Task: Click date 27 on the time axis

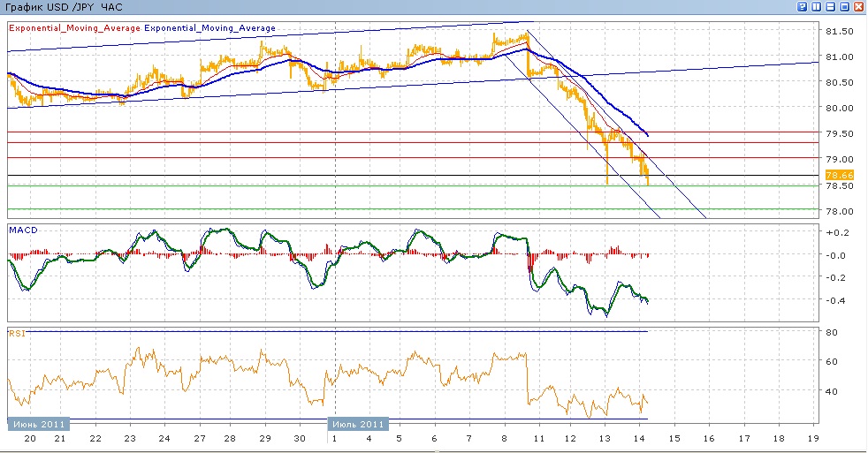Action: coord(200,439)
